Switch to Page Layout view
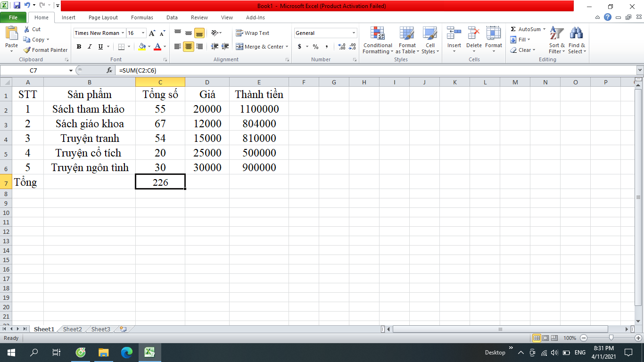This screenshot has height=362, width=644. coord(545,338)
